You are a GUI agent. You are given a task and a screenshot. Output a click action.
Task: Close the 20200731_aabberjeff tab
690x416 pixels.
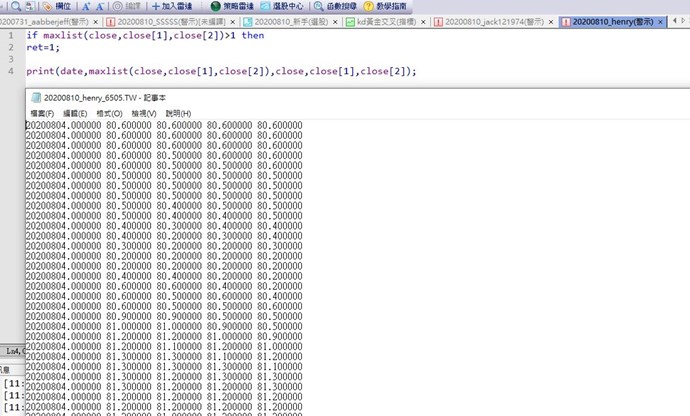[95, 21]
